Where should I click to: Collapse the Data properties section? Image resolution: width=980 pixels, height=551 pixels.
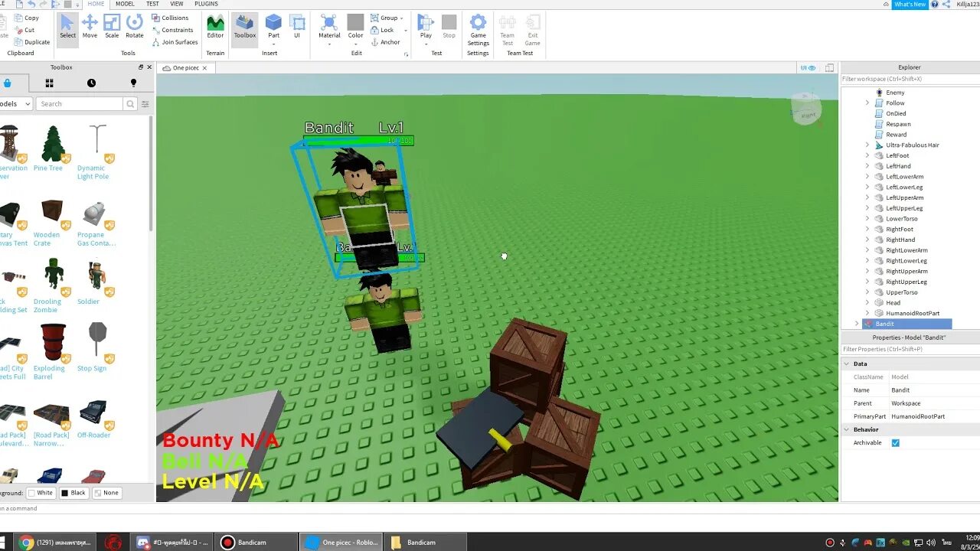(847, 364)
